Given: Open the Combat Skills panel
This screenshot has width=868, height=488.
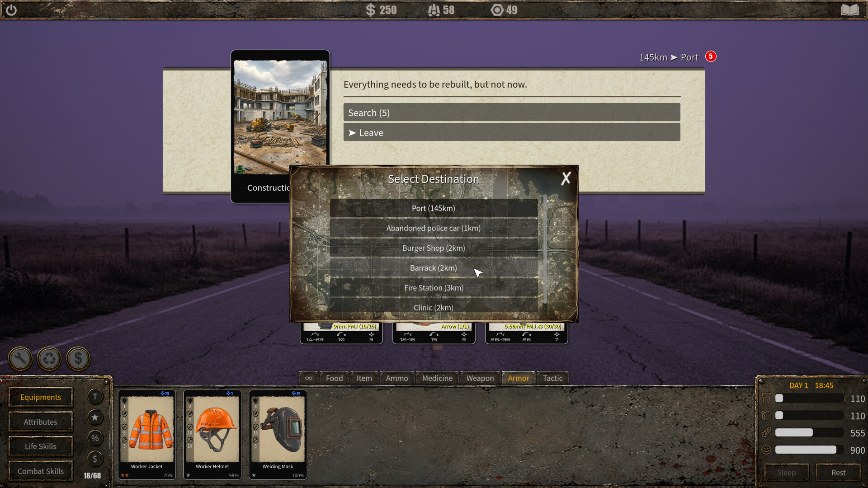Looking at the screenshot, I should 41,471.
